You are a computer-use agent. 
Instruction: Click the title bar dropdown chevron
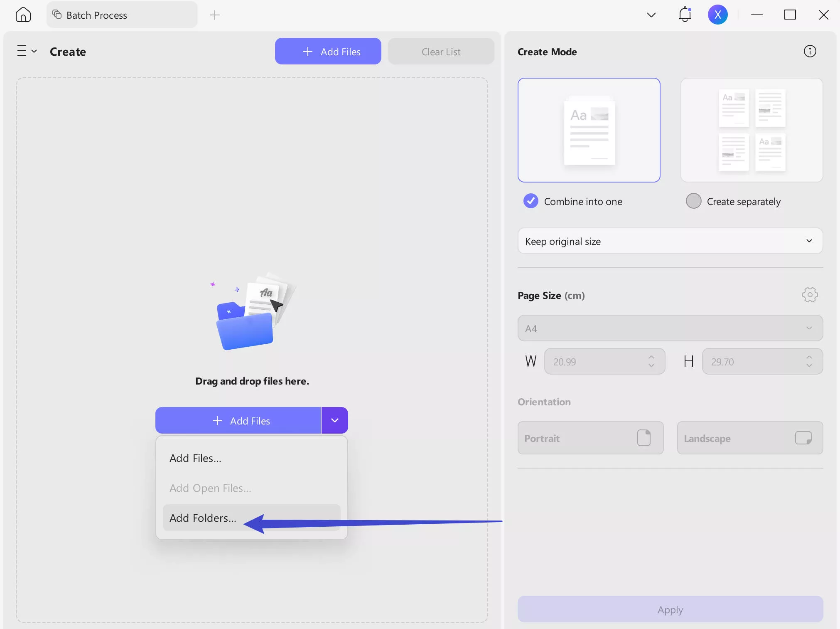pyautogui.click(x=651, y=15)
